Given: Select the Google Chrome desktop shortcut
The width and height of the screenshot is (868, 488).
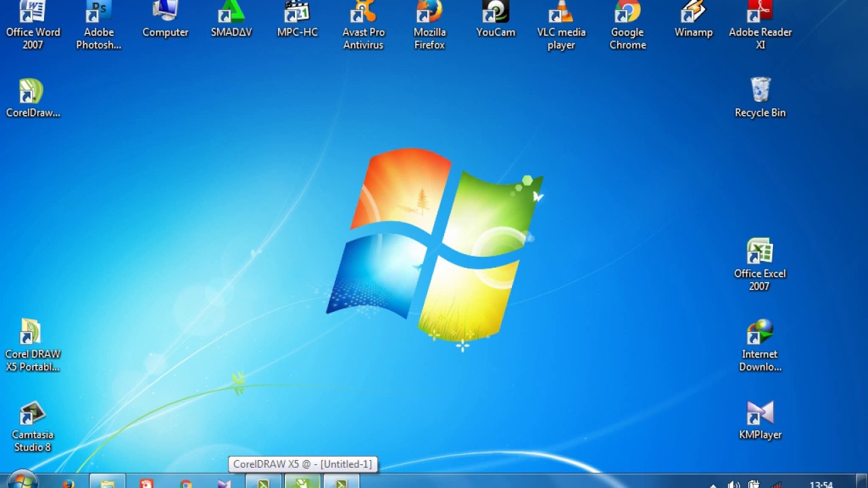Looking at the screenshot, I should tap(627, 26).
